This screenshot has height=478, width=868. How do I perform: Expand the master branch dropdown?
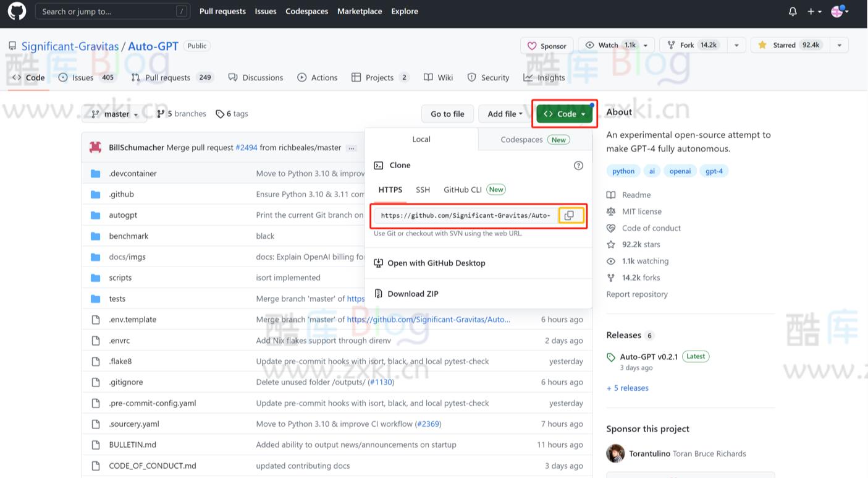tap(114, 114)
